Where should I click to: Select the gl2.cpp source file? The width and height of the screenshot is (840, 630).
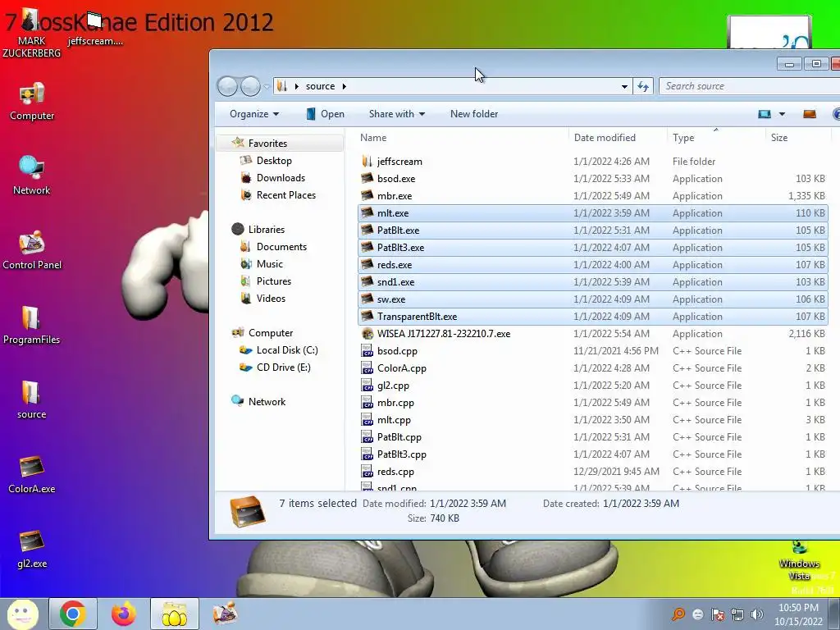coord(592,386)
